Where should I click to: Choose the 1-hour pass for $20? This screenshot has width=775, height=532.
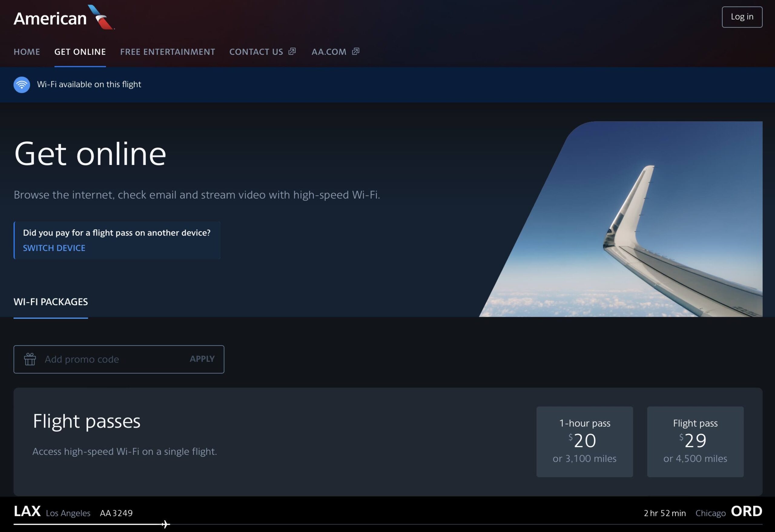(x=584, y=441)
